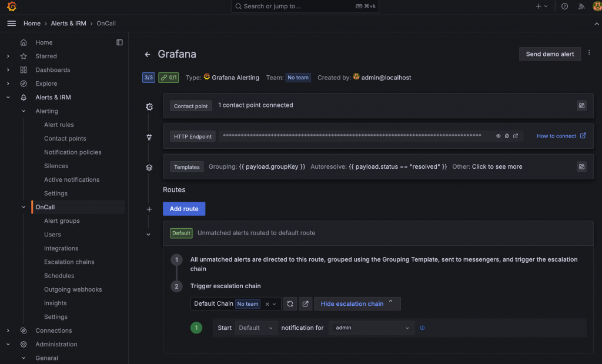
Task: Collapse the default route chevron
Action: (148, 234)
